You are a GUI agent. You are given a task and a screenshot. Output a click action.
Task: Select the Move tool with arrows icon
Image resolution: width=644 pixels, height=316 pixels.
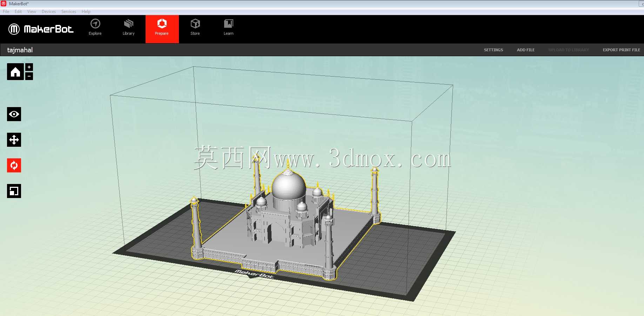tap(14, 140)
